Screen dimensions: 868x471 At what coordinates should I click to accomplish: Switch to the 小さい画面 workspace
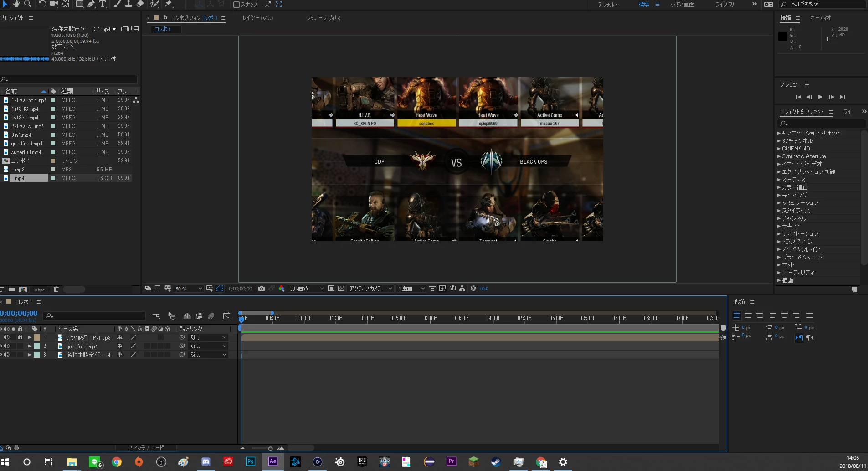[x=682, y=4]
